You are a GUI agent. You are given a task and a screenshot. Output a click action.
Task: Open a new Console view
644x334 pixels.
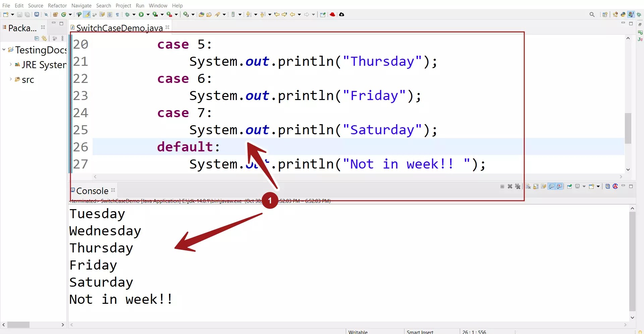click(591, 187)
